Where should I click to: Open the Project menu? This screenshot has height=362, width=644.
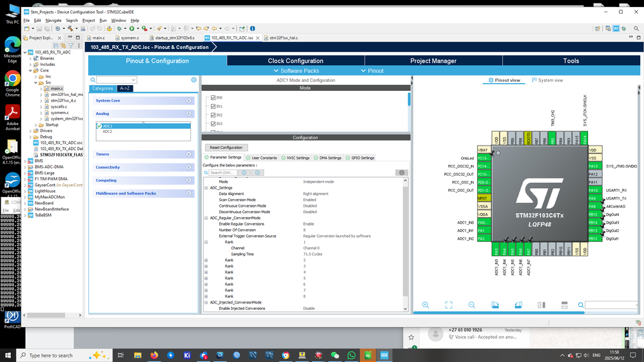pos(88,20)
